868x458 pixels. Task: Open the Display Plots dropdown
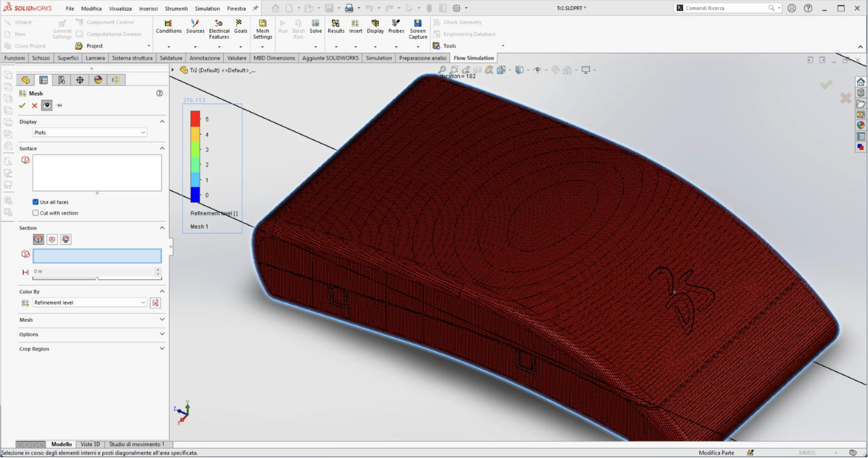tap(90, 133)
